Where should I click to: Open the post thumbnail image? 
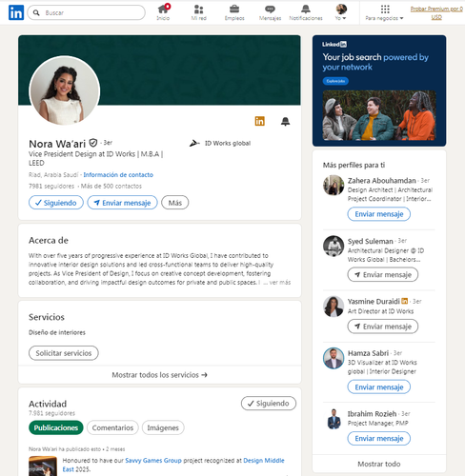[43, 466]
